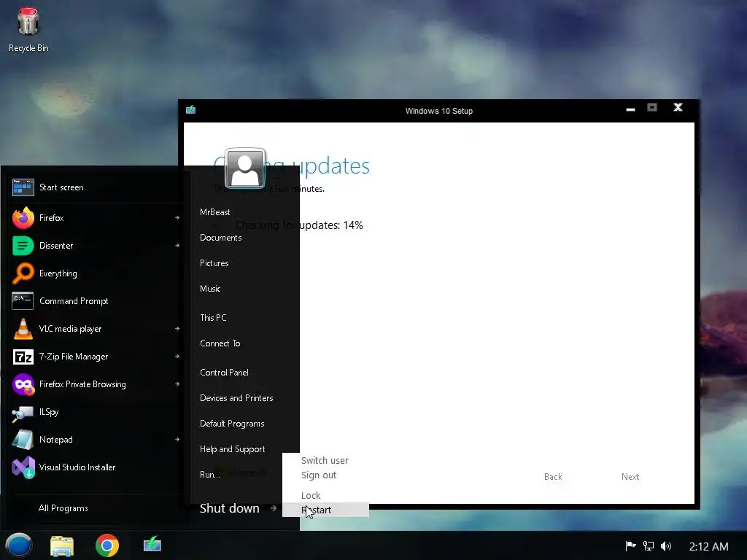Open the Run... dialog

coord(209,475)
